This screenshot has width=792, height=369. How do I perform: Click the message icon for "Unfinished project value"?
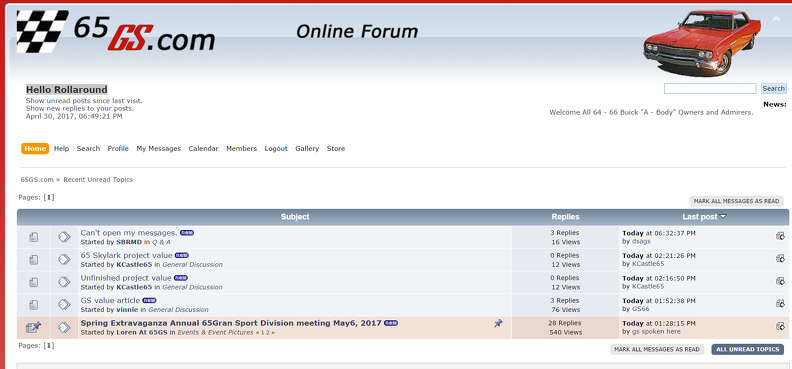[x=64, y=282]
